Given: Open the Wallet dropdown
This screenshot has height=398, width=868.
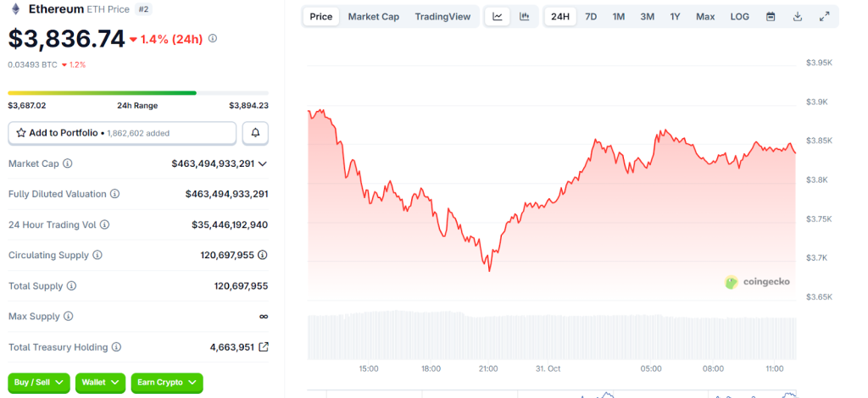Looking at the screenshot, I should point(101,383).
